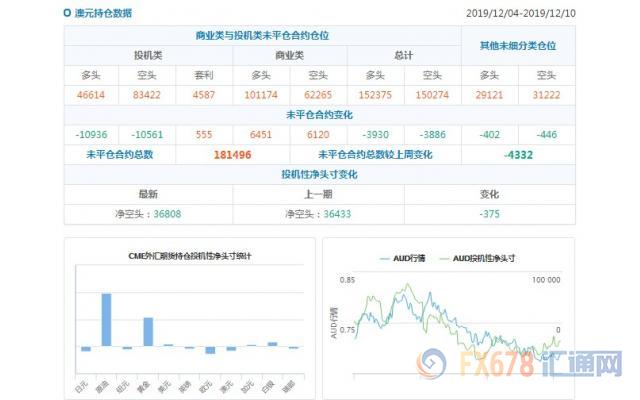
Task: Select the value 152375
Action: [375, 95]
